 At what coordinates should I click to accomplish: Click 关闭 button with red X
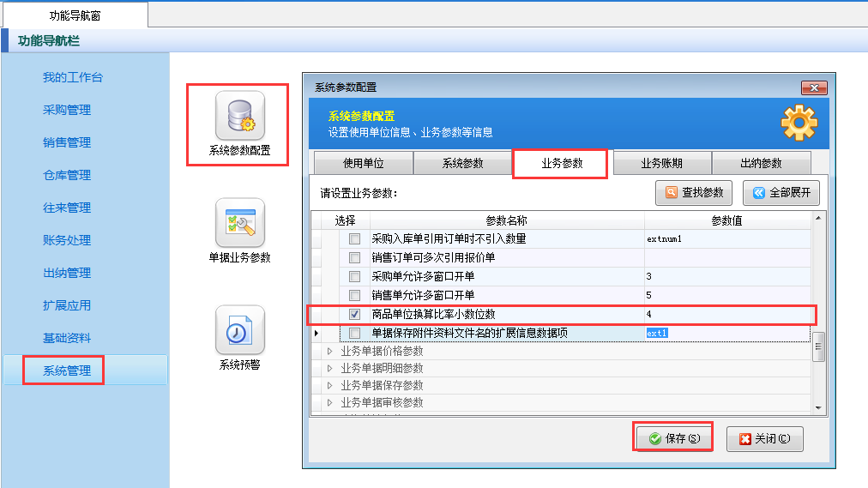coord(764,439)
